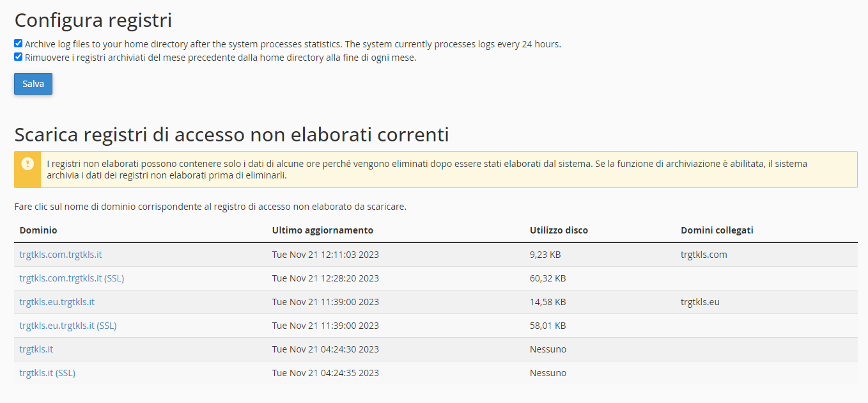Download trgtkls.eu.trgtkls.it (SSL) raw log
The width and height of the screenshot is (868, 403).
tap(67, 325)
